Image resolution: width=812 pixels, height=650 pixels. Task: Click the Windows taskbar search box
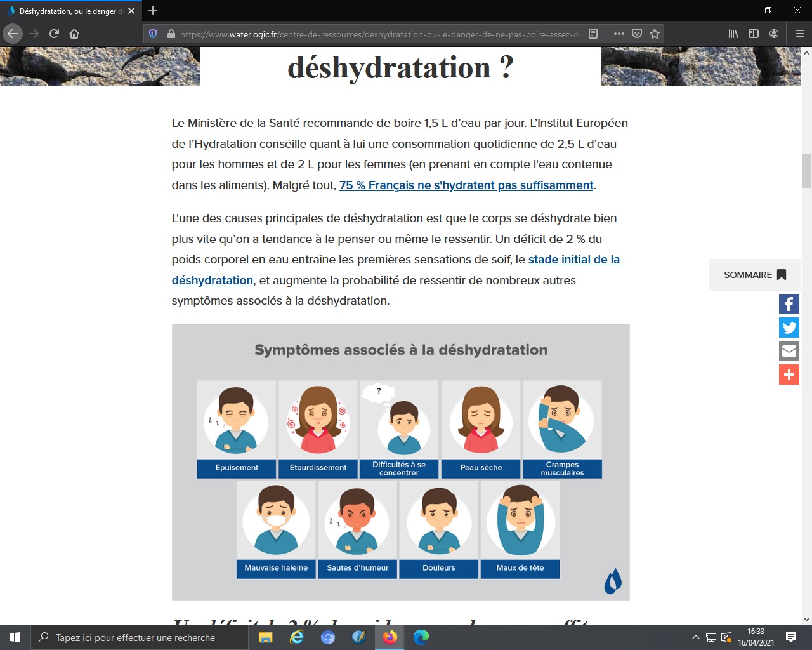(x=140, y=637)
